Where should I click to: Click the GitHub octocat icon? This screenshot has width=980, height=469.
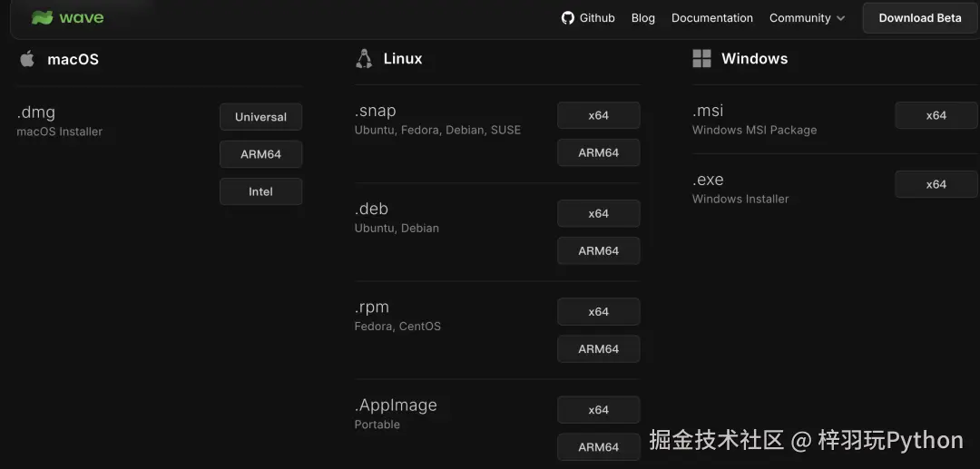[x=567, y=18]
